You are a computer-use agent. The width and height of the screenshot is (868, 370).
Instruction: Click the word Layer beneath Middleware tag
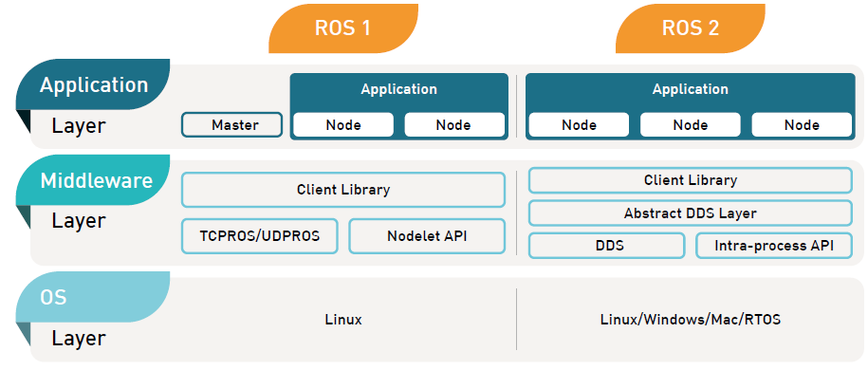79,221
